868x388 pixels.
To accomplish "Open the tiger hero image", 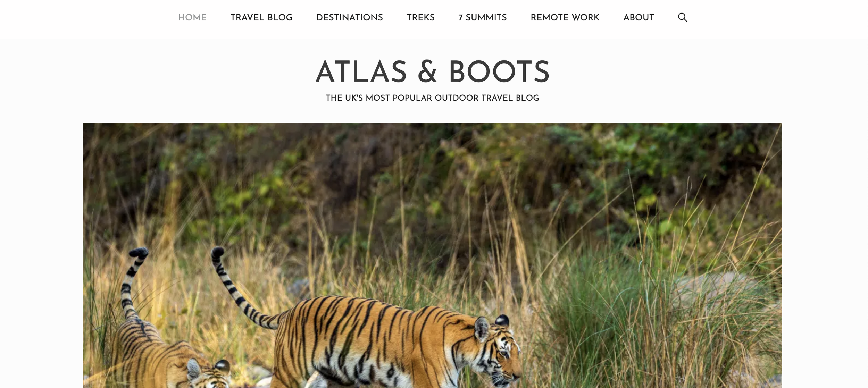I will [432, 255].
